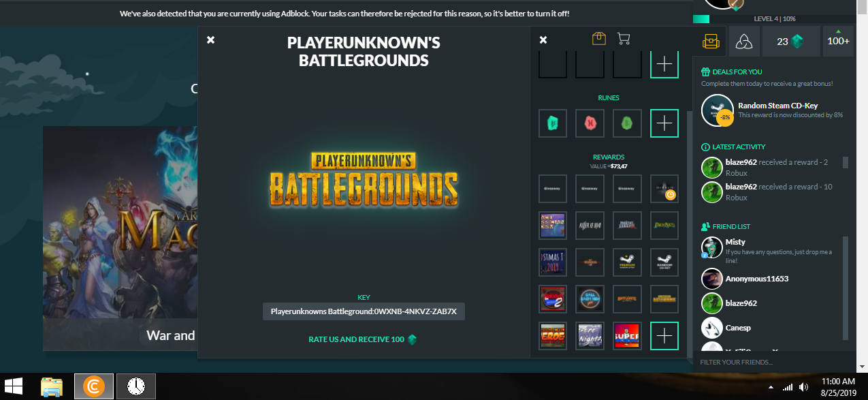This screenshot has height=400, width=868.
Task: Close the inventory side panel
Action: (x=543, y=40)
